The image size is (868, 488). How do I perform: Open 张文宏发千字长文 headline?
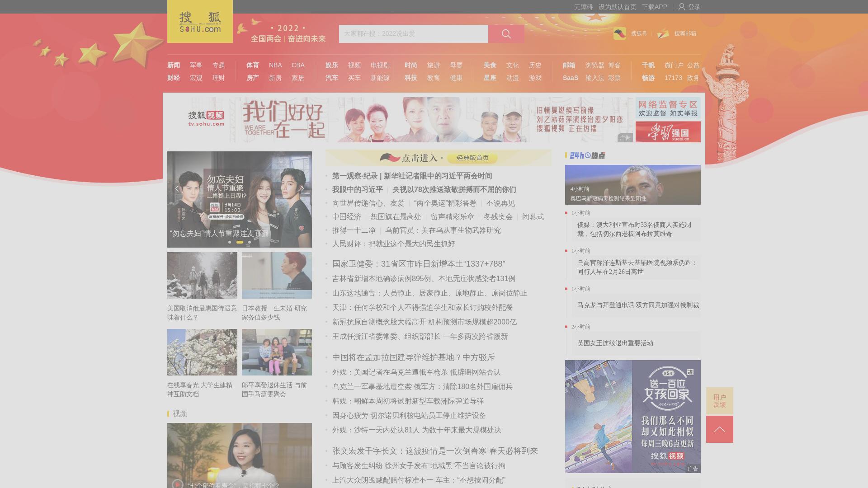[x=435, y=451]
